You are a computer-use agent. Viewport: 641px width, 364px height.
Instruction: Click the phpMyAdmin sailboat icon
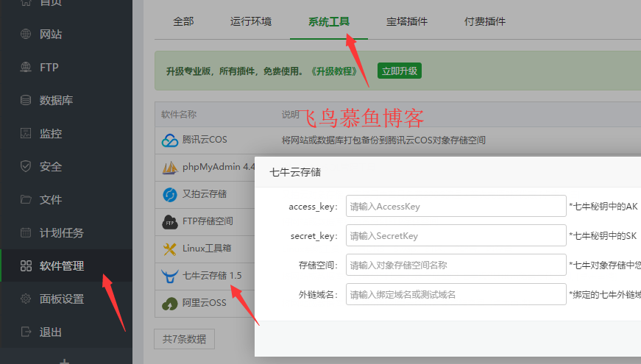pyautogui.click(x=170, y=167)
